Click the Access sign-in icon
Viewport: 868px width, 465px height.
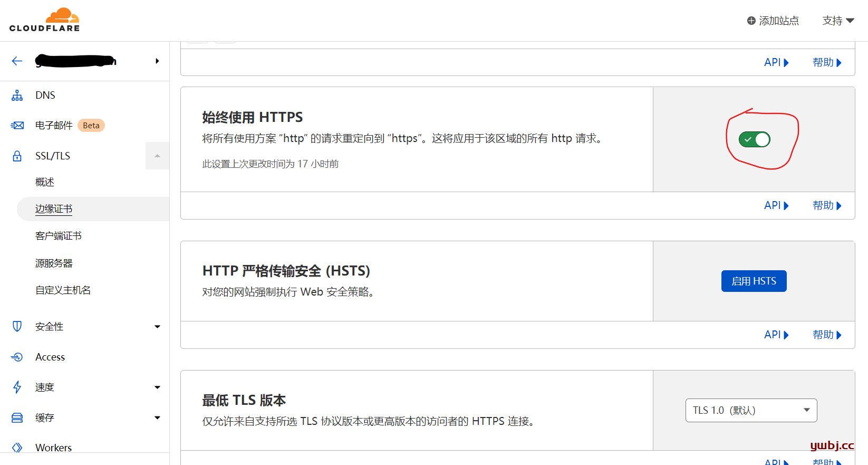pos(17,357)
